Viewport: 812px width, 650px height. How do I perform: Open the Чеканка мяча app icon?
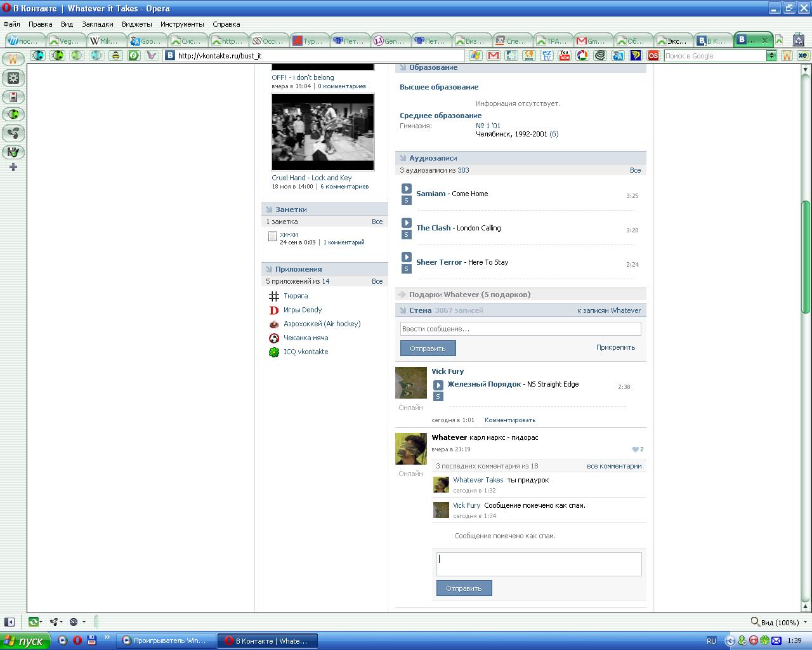click(274, 338)
